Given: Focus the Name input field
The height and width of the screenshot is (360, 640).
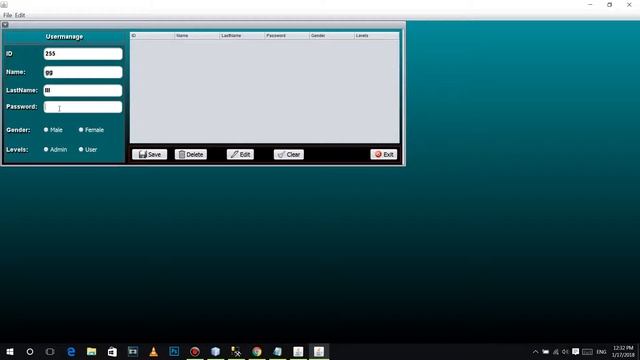Looking at the screenshot, I should [x=83, y=72].
